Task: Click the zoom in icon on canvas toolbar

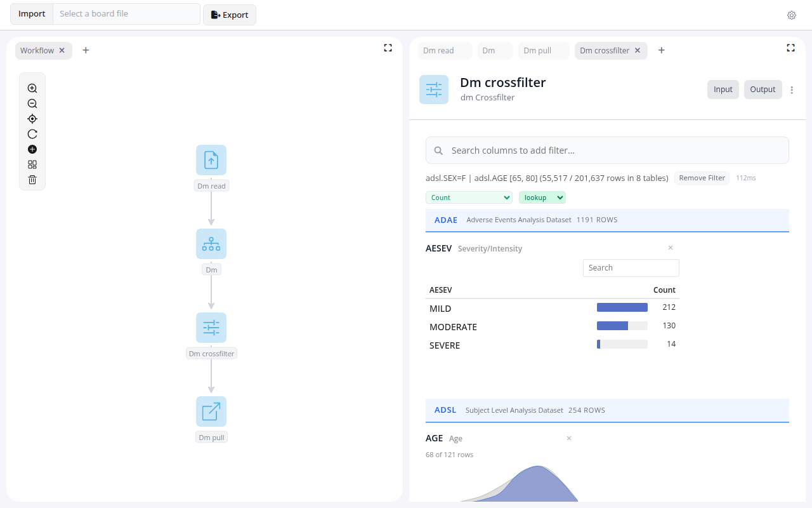Action: 32,88
